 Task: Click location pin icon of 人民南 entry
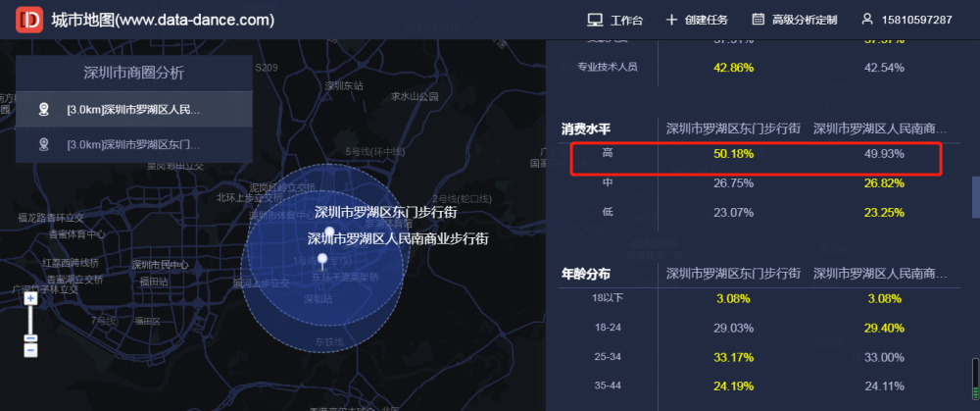pos(43,110)
